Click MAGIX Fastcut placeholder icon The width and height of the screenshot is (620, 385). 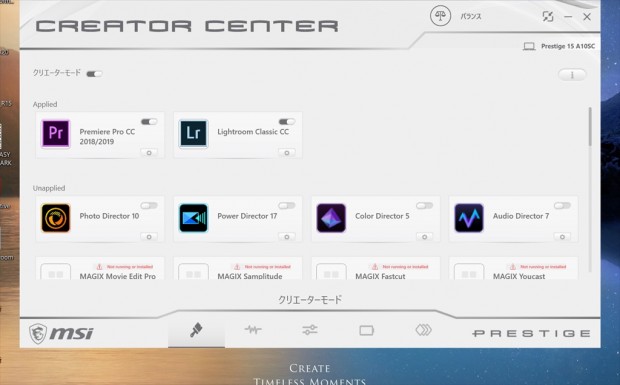coord(331,272)
